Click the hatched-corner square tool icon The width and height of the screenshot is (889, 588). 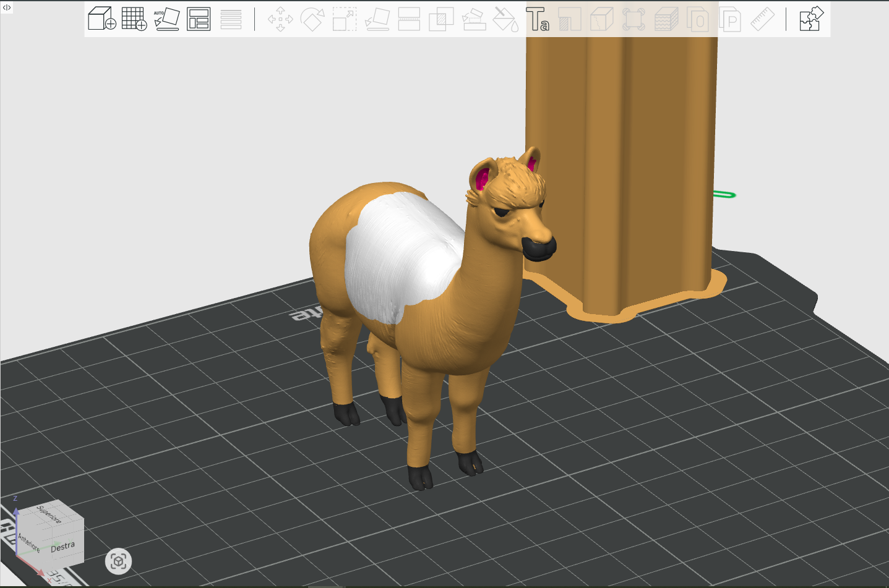point(570,19)
